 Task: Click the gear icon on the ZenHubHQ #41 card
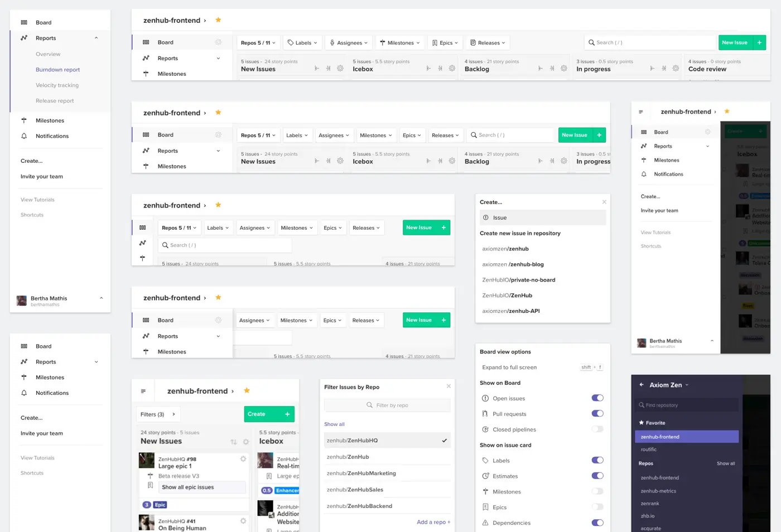point(243,521)
